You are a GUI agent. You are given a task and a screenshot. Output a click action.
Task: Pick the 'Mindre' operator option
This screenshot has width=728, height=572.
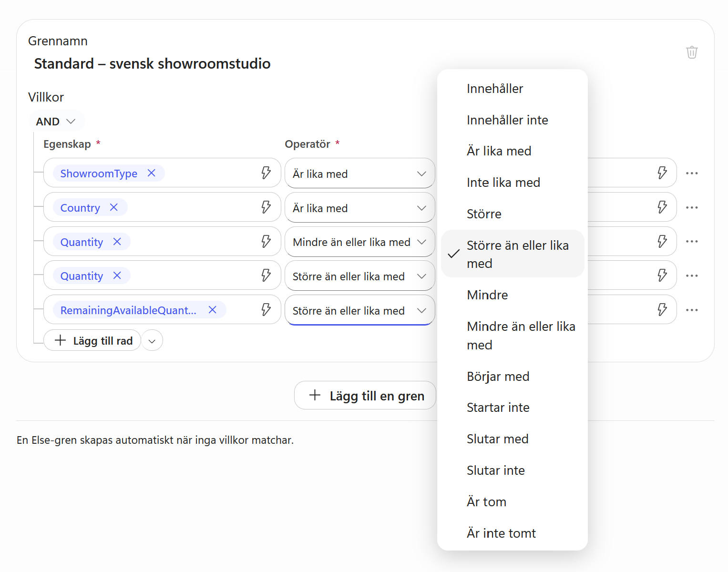(x=513, y=295)
